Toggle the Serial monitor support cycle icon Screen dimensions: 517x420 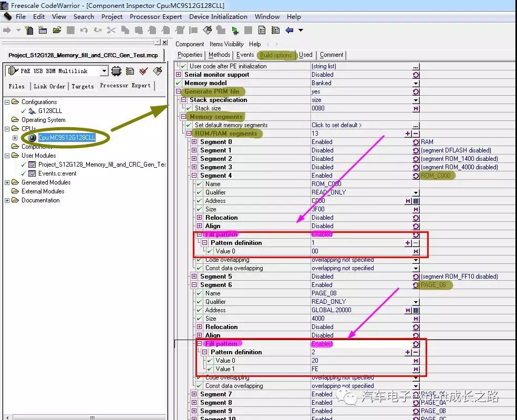coord(416,75)
